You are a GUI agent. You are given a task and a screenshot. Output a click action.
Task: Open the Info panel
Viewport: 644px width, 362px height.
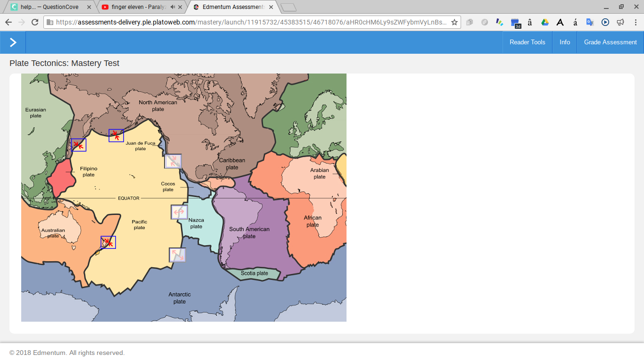pos(565,42)
